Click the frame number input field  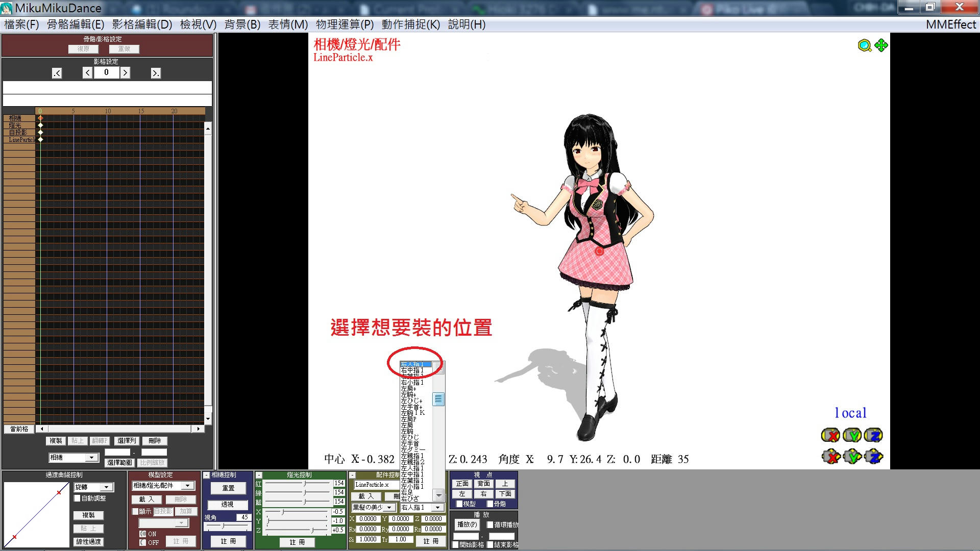pyautogui.click(x=107, y=73)
